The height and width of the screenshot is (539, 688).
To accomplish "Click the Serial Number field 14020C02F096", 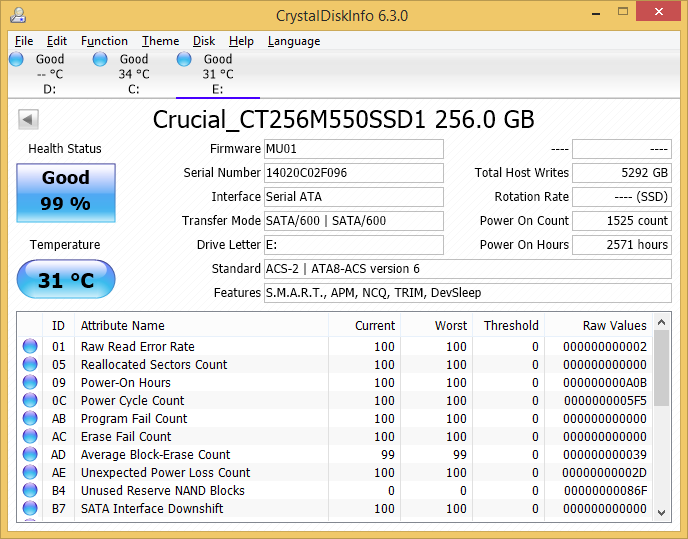I will coord(354,173).
